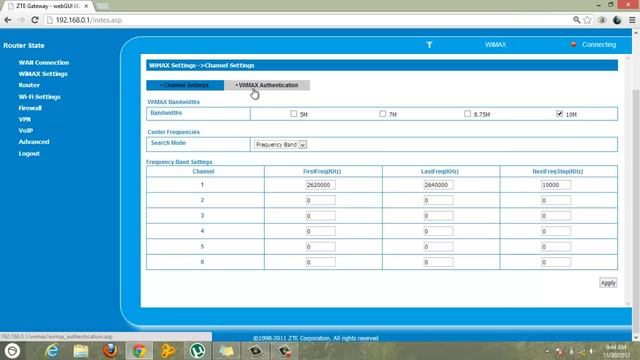The image size is (640, 360).
Task: Click channel 6 LastFreq input
Action: [x=438, y=262]
